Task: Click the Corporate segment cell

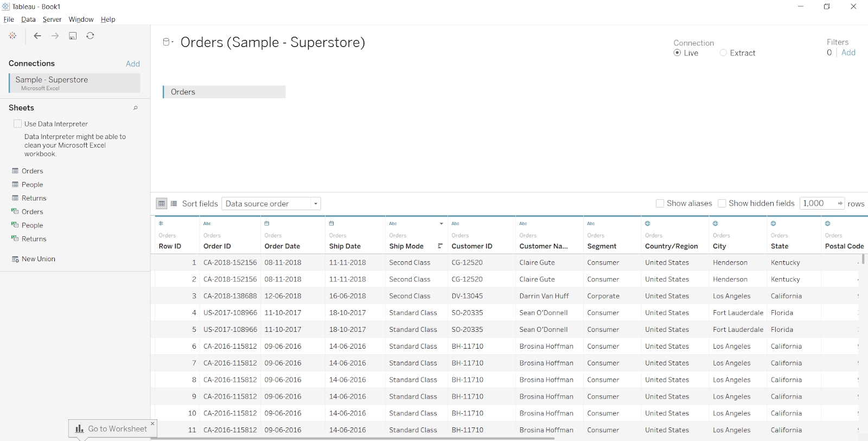Action: point(603,296)
